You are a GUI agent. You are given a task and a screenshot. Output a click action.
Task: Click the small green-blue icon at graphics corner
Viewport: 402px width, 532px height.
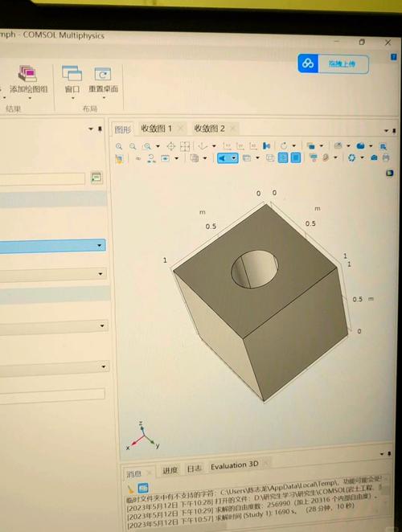[390, 174]
